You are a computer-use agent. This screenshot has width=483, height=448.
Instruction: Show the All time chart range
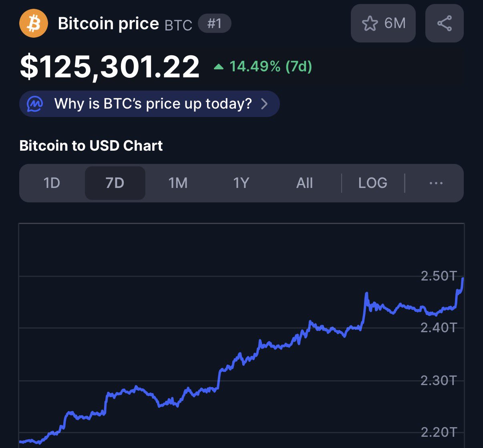[x=304, y=183]
